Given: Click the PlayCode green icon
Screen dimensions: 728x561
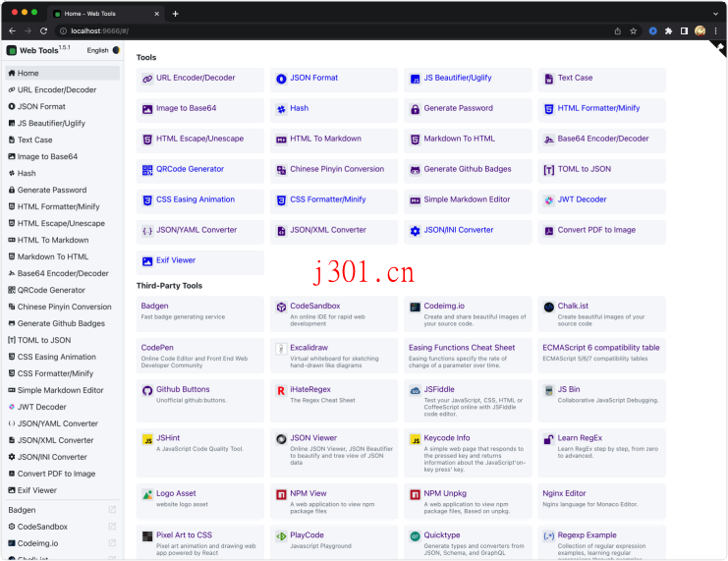Looking at the screenshot, I should pyautogui.click(x=281, y=536).
